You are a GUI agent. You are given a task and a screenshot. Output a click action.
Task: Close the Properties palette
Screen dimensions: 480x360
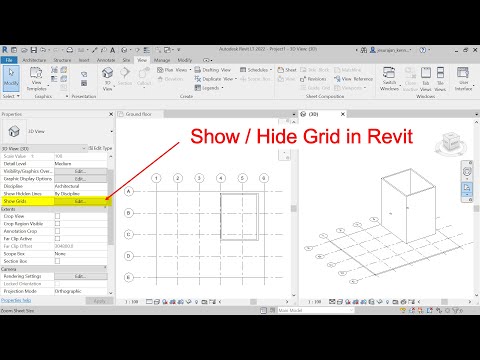(111, 114)
